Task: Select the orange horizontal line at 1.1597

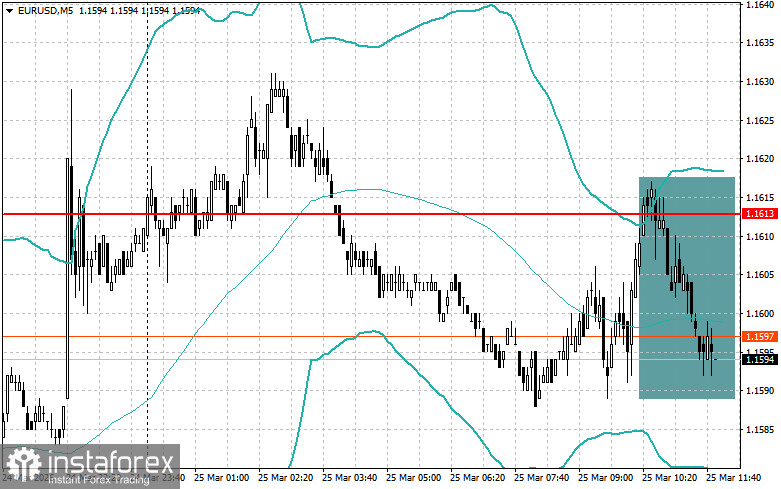Action: pyautogui.click(x=371, y=337)
